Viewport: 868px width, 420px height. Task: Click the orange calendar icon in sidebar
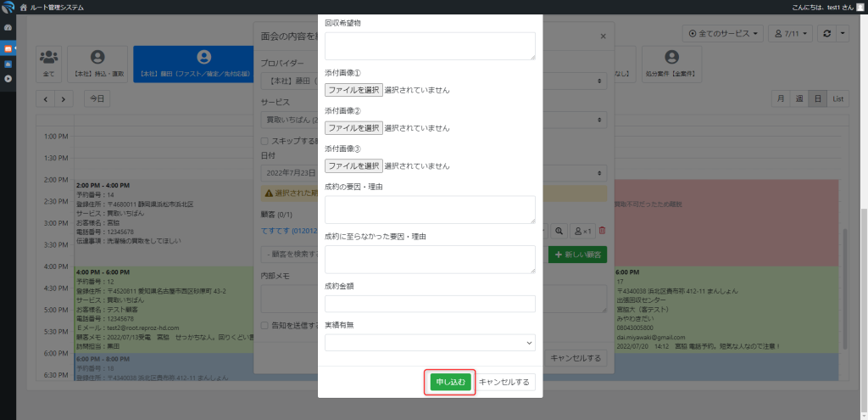[8, 49]
